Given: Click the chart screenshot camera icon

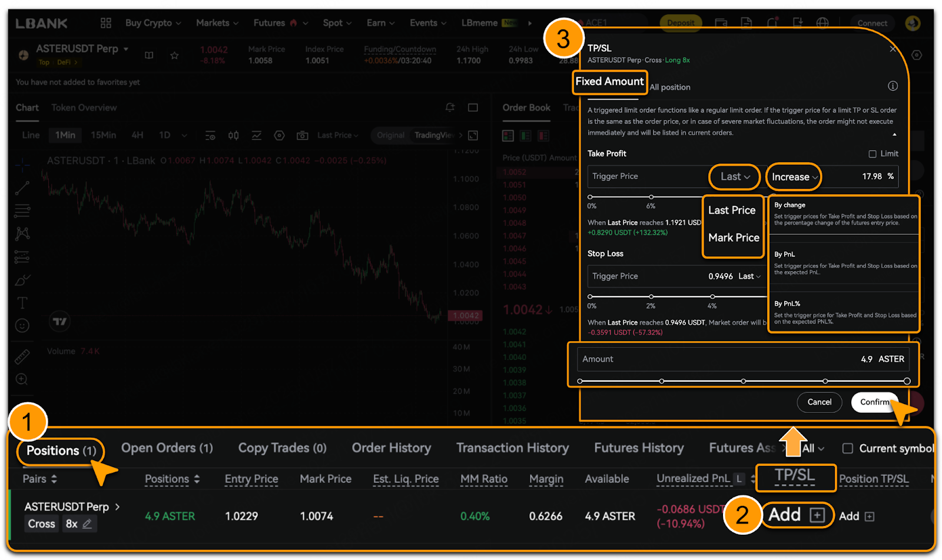Looking at the screenshot, I should (302, 135).
